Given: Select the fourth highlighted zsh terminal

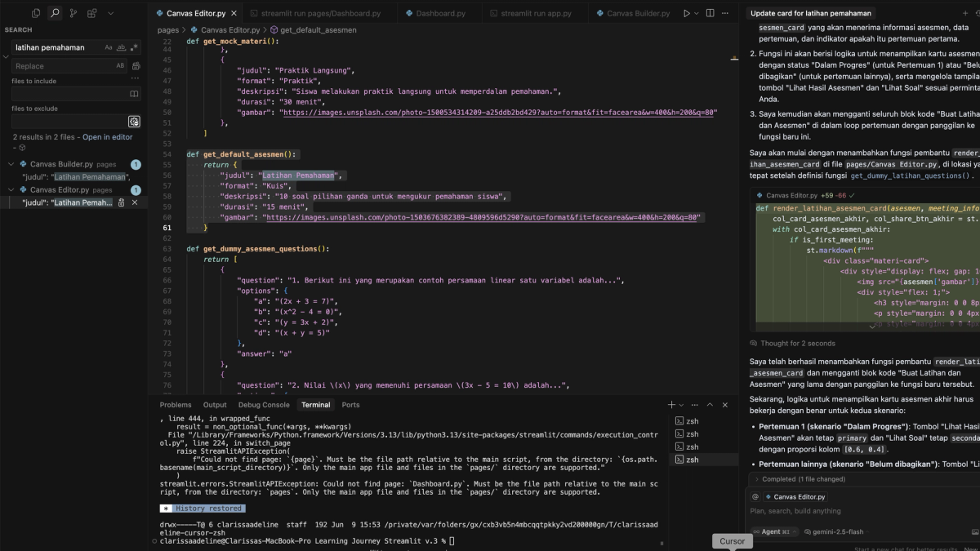Looking at the screenshot, I should point(705,460).
